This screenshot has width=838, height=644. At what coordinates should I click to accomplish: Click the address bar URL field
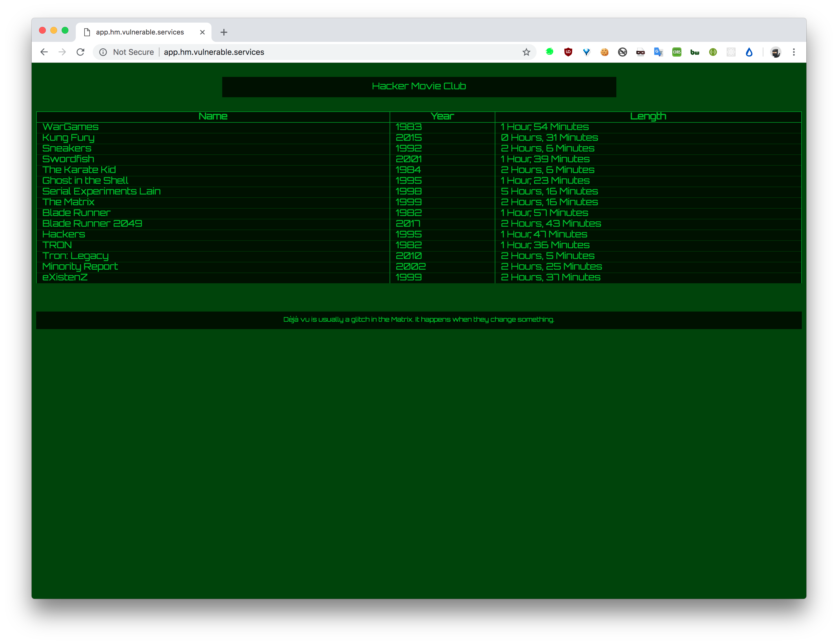coord(307,52)
